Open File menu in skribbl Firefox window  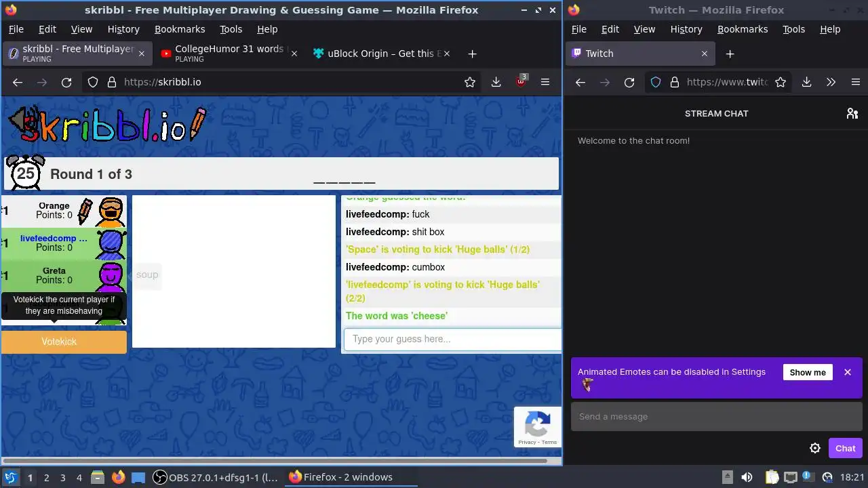tap(16, 29)
